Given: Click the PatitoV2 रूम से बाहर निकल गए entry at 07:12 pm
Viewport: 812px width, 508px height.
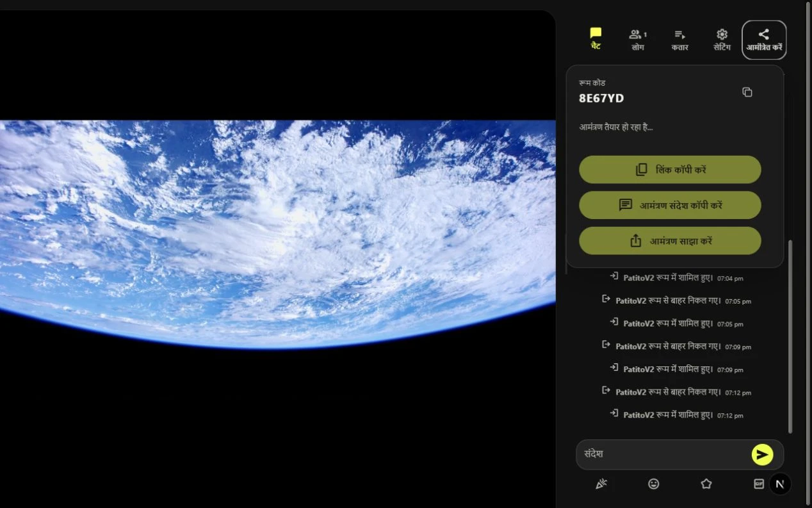Looking at the screenshot, I should click(676, 391).
